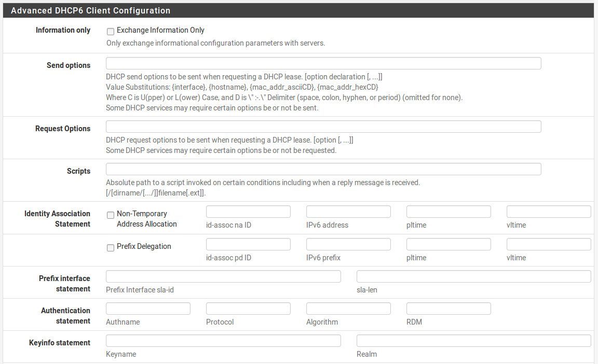598x364 pixels.
Task: Click vltime field in Non-Temporary row
Action: pos(549,212)
